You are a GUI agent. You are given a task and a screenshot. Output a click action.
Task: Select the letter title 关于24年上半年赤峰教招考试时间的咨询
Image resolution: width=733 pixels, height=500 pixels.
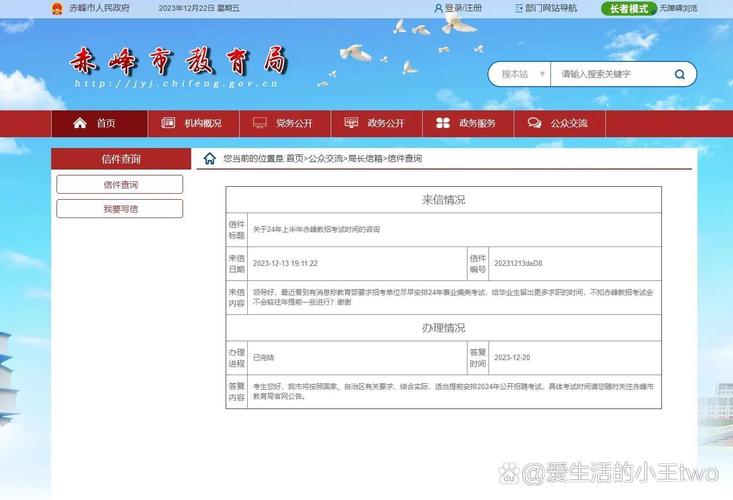pos(316,229)
